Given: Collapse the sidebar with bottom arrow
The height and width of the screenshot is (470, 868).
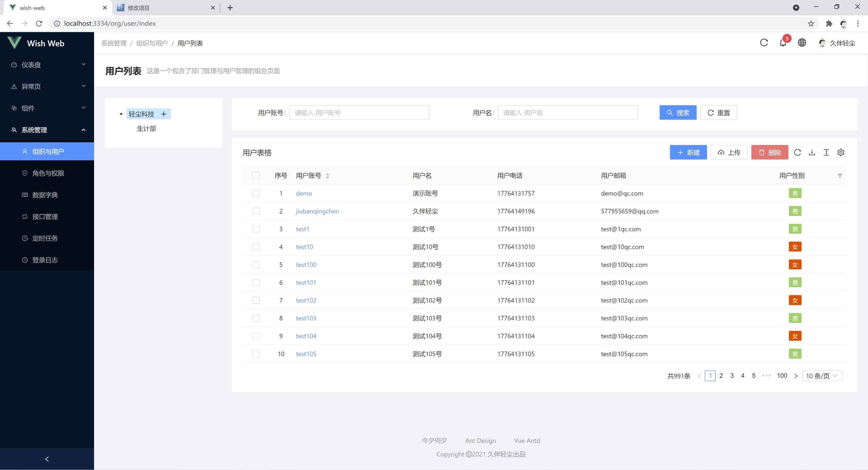Looking at the screenshot, I should pyautogui.click(x=47, y=459).
